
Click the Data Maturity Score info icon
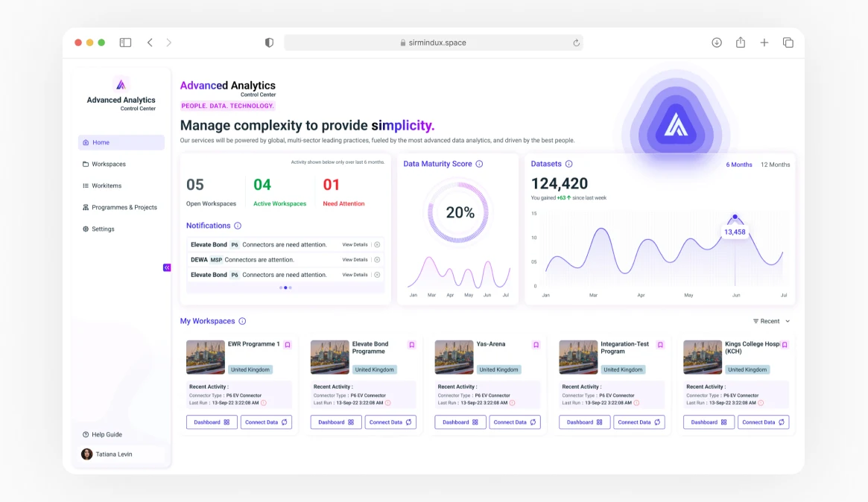(479, 164)
